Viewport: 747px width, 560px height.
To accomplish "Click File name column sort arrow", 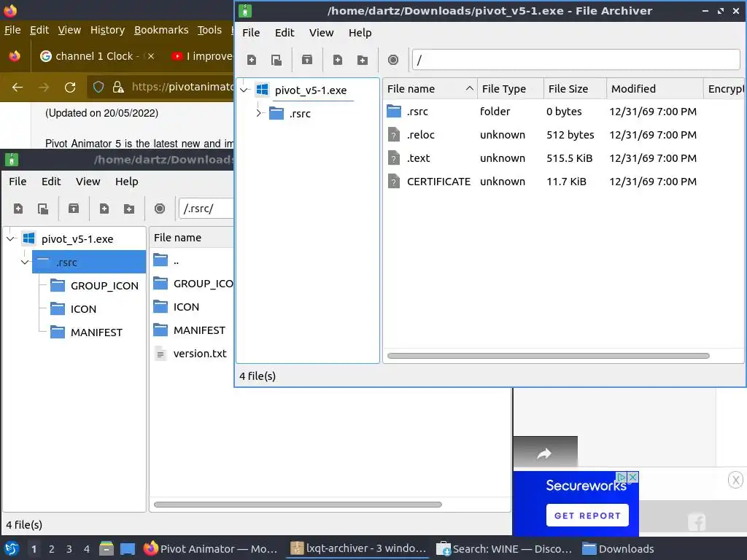I will pyautogui.click(x=469, y=88).
